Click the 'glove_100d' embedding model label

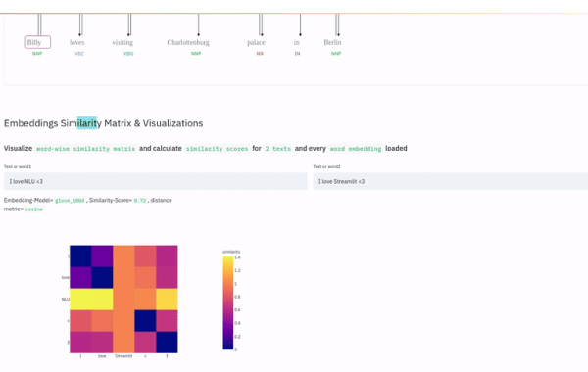tap(70, 201)
